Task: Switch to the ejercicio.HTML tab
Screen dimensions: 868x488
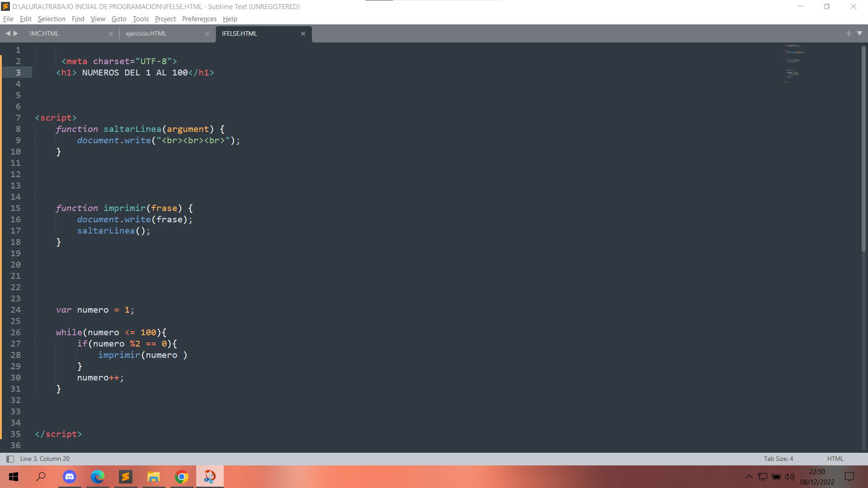Action: tap(146, 33)
